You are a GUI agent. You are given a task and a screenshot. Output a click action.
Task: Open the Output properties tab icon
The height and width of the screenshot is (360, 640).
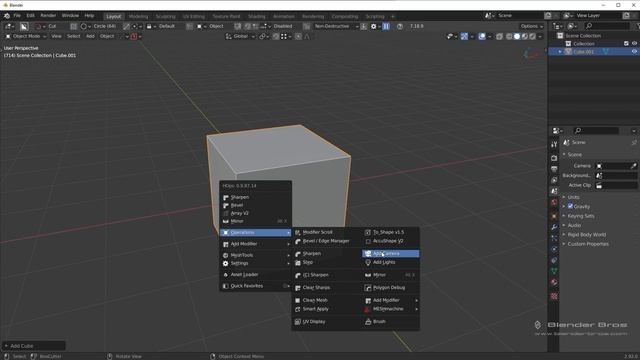[x=554, y=169]
